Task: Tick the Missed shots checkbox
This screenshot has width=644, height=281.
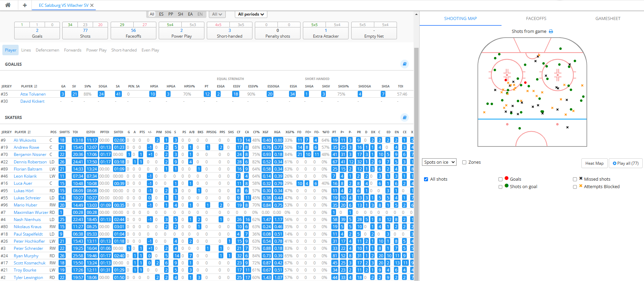Action: [575, 179]
